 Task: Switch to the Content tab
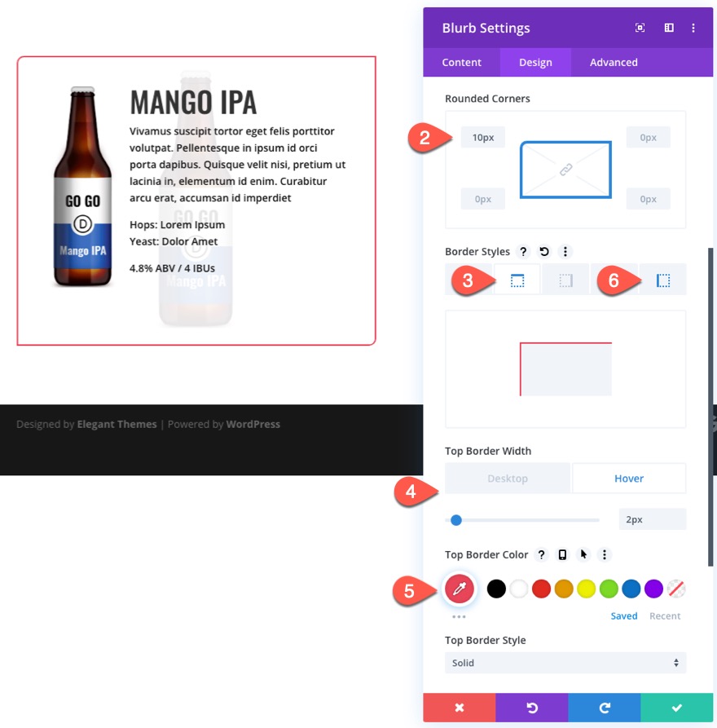(x=461, y=62)
